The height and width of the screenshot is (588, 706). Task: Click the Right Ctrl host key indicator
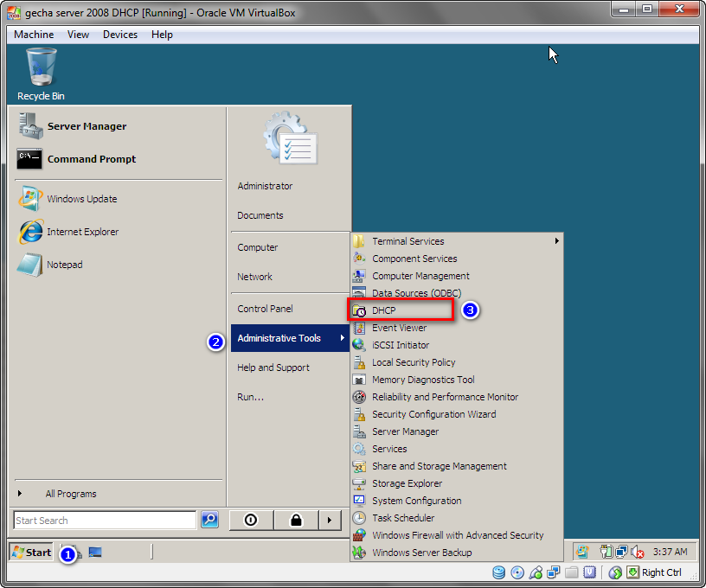(x=654, y=572)
